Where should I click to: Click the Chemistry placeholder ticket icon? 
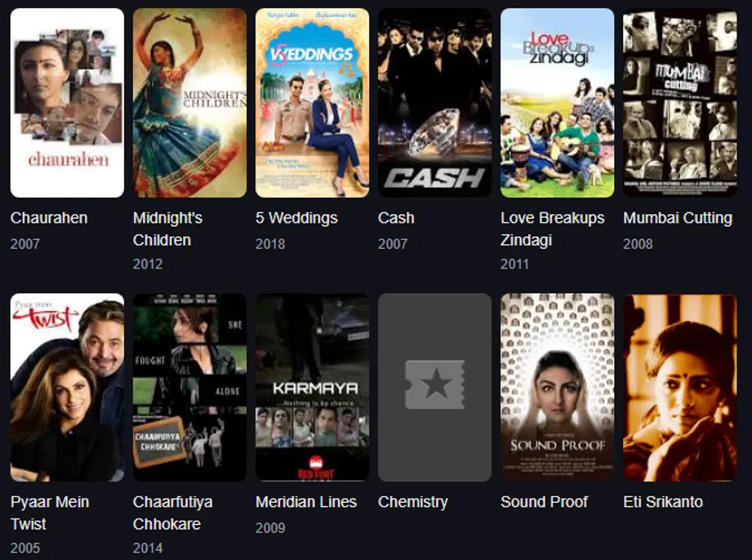click(434, 384)
